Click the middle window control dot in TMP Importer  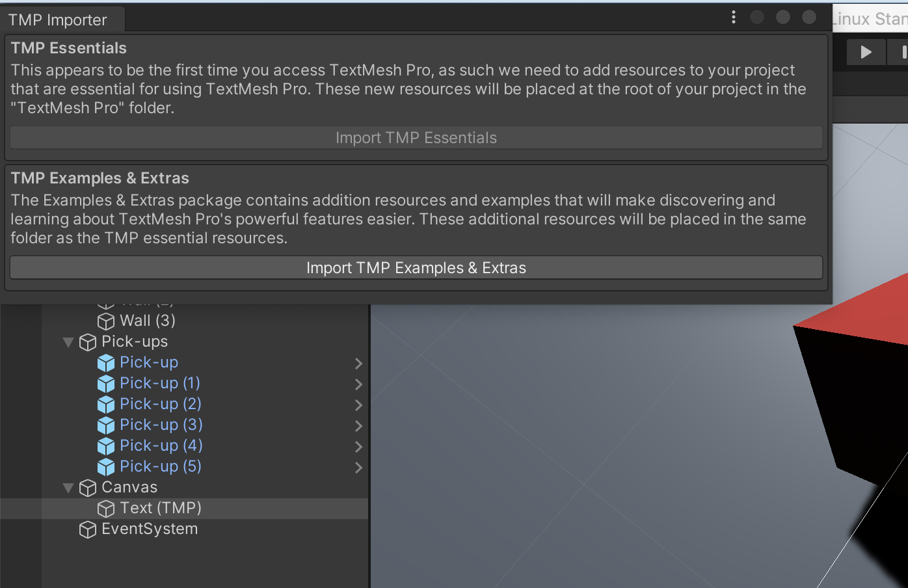(x=783, y=17)
